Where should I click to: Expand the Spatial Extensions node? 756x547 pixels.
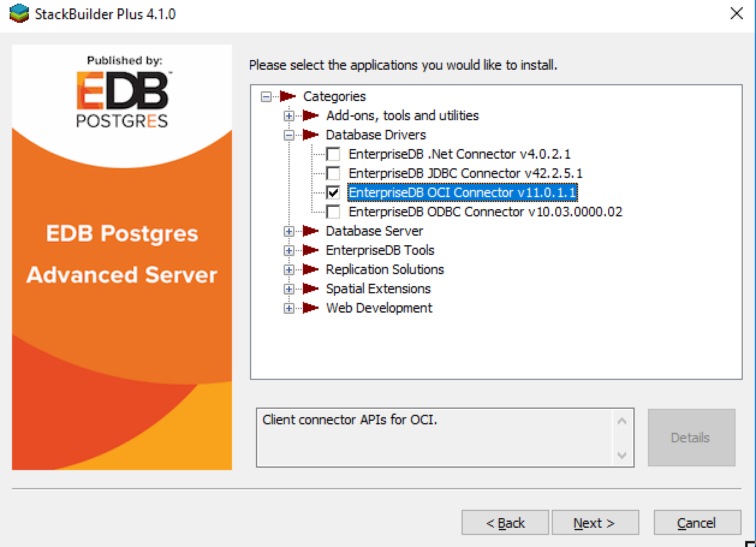click(289, 289)
